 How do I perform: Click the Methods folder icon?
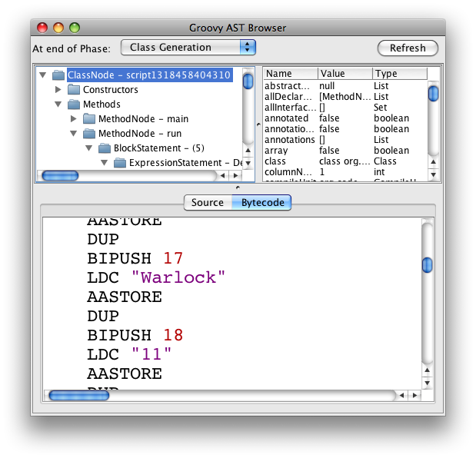tap(74, 104)
